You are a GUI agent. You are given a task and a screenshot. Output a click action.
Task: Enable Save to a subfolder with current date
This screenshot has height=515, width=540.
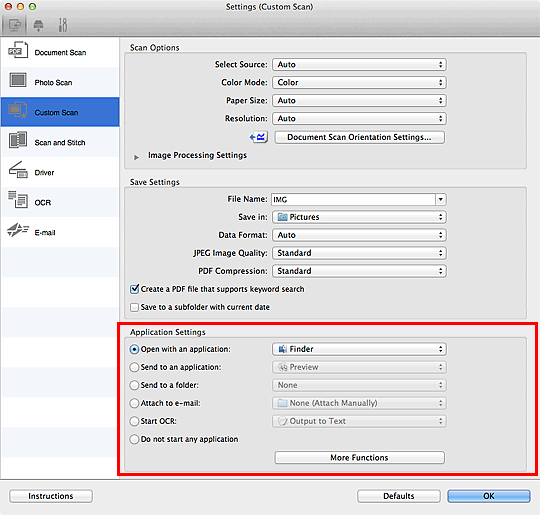134,307
